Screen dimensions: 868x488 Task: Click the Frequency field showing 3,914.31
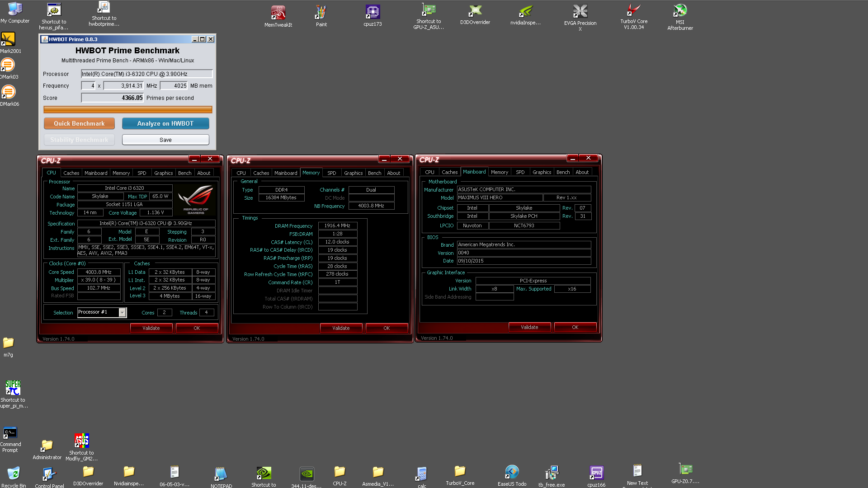pos(123,85)
